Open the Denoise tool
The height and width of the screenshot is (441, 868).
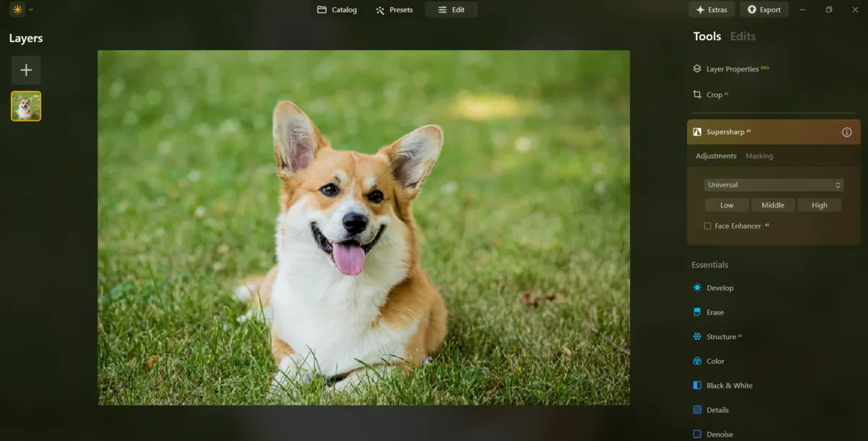click(720, 434)
